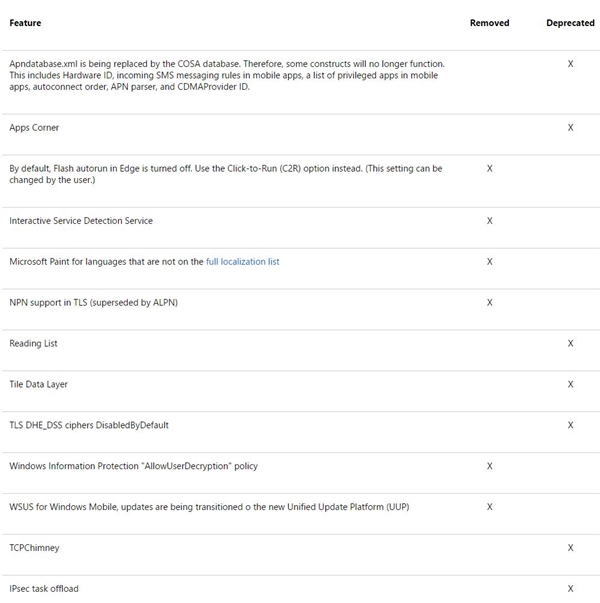Select the "Apps Corner" feature text
Viewport: 600px width, 603px height.
(x=34, y=128)
